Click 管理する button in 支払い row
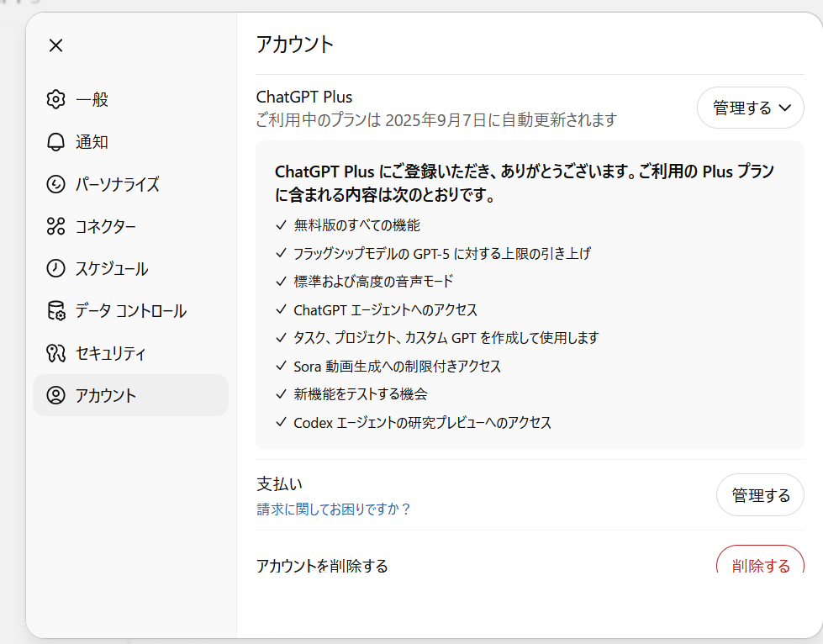Screen dimensions: 823x644 click(760, 495)
